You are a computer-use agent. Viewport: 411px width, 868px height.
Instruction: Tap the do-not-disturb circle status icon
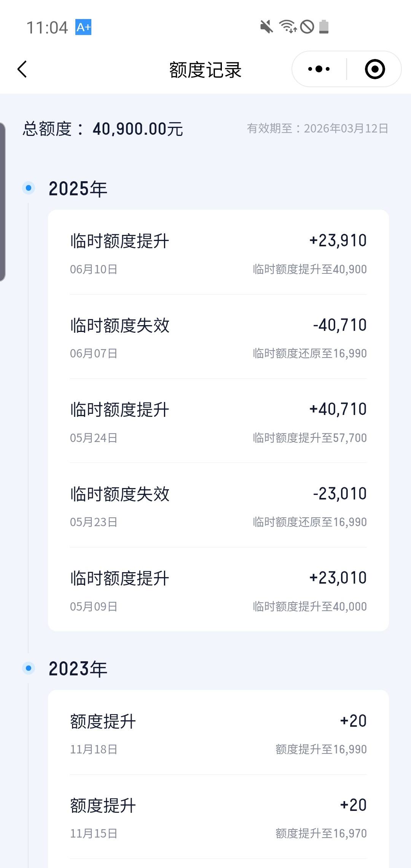(307, 27)
